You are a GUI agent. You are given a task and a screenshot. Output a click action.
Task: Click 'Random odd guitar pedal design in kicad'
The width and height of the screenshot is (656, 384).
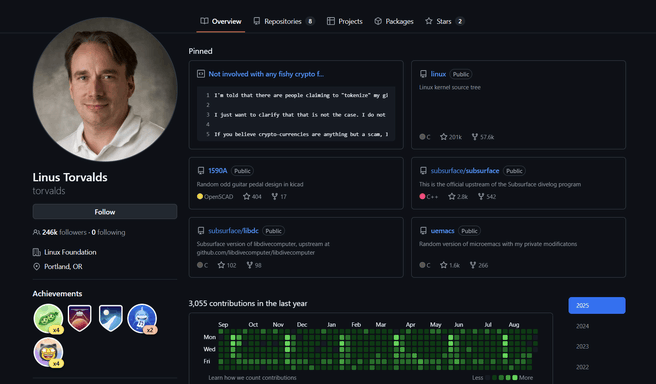click(250, 184)
